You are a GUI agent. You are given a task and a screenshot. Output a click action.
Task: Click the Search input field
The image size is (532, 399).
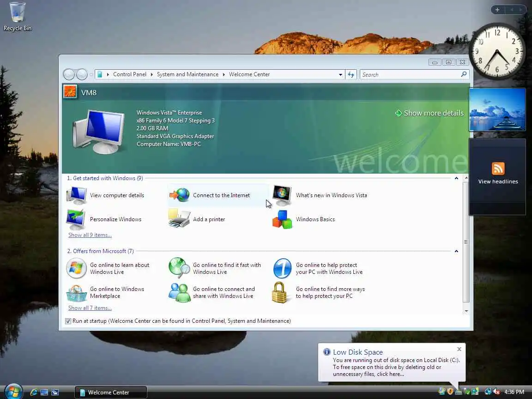pyautogui.click(x=411, y=74)
